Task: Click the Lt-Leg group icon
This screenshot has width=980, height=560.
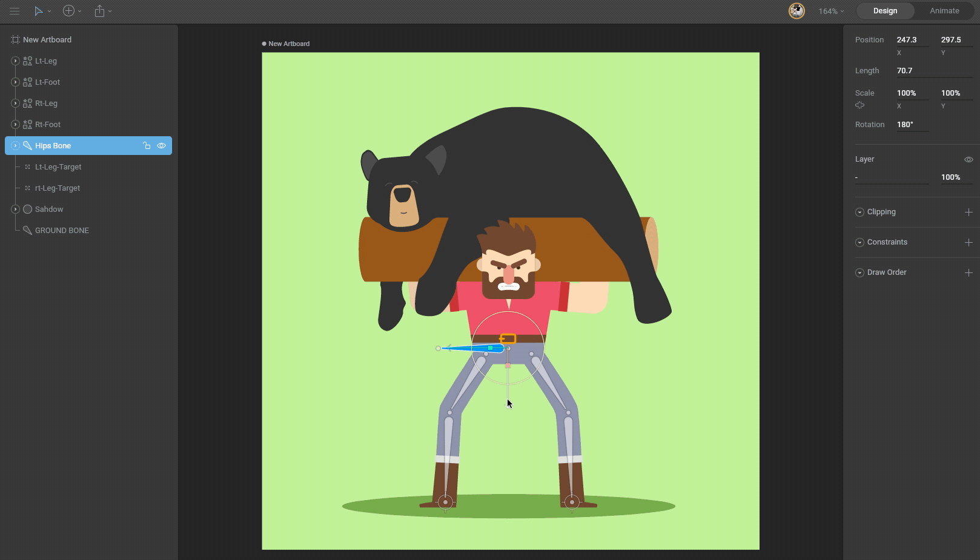Action: 27,61
